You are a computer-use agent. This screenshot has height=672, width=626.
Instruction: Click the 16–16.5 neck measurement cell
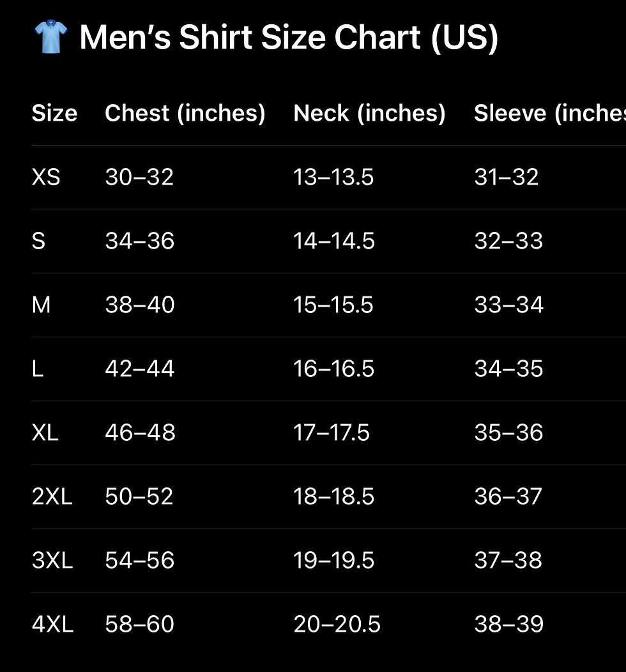[334, 369]
